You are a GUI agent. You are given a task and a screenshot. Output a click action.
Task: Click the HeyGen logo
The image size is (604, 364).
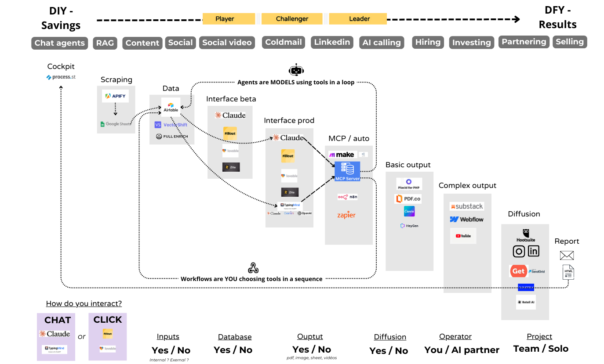click(409, 226)
